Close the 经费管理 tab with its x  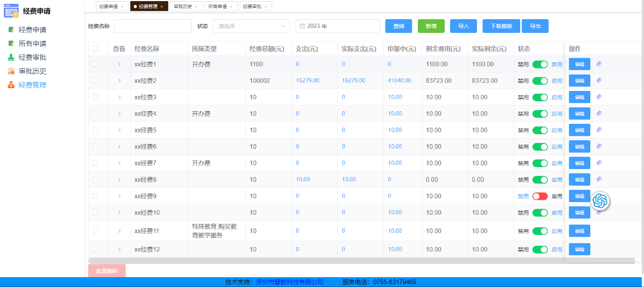162,7
